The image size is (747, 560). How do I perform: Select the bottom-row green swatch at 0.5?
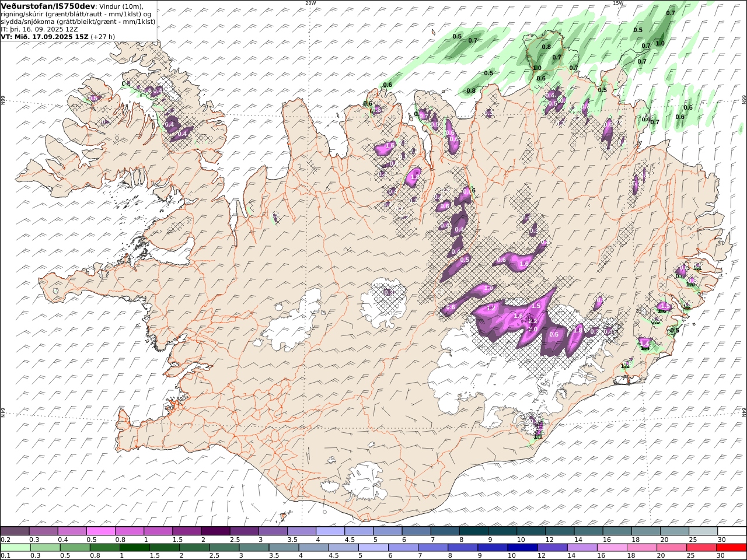click(75, 548)
